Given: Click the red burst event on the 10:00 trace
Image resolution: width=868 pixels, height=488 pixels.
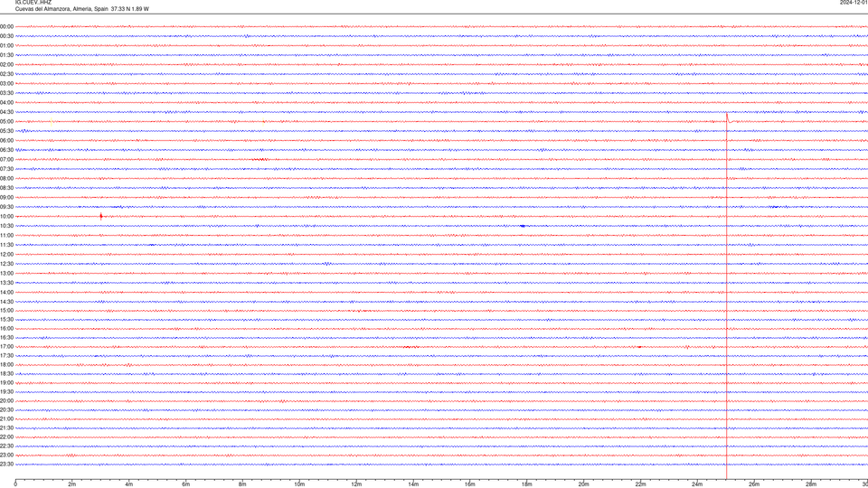Looking at the screenshot, I should coord(100,216).
